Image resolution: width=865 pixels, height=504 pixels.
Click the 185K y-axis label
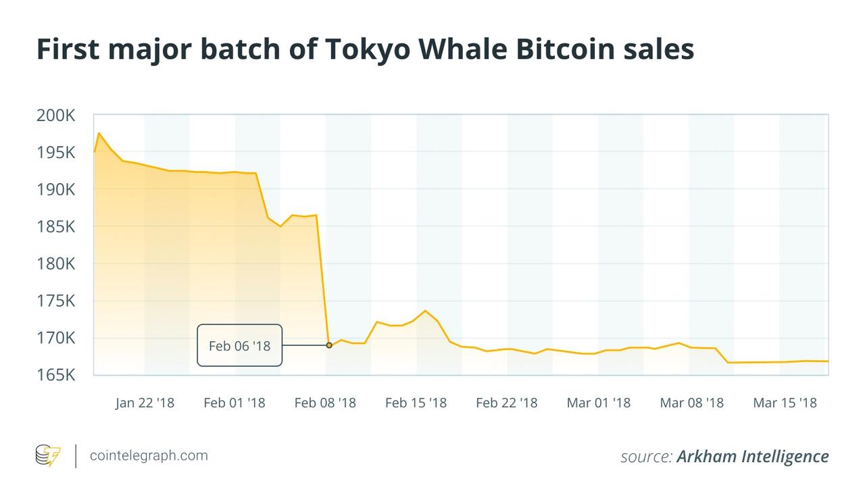point(55,227)
